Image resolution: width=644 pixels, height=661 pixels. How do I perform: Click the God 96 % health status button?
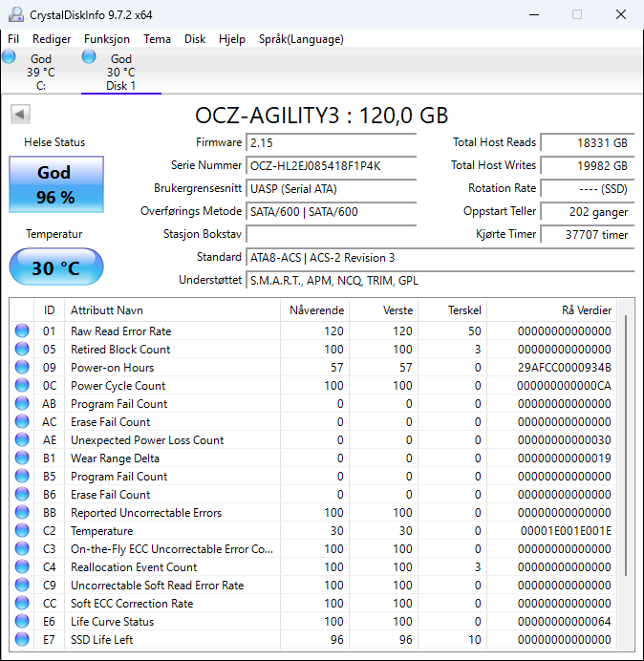pyautogui.click(x=56, y=184)
